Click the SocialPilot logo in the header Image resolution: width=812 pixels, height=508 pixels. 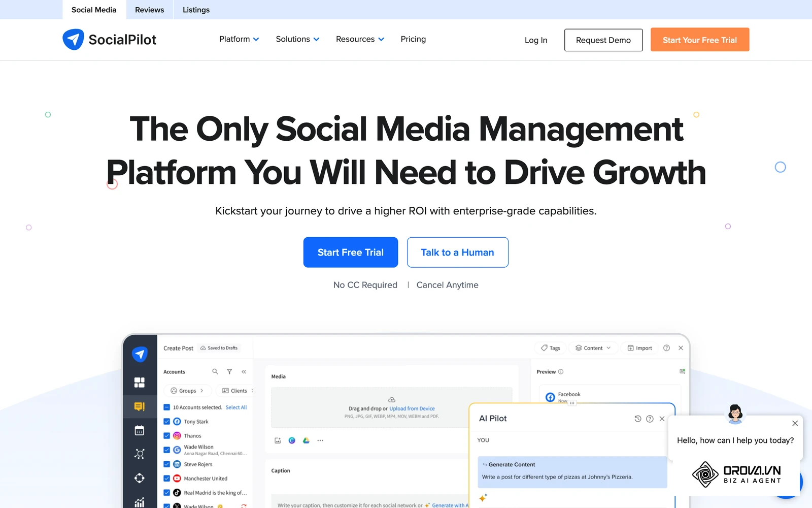(x=109, y=40)
